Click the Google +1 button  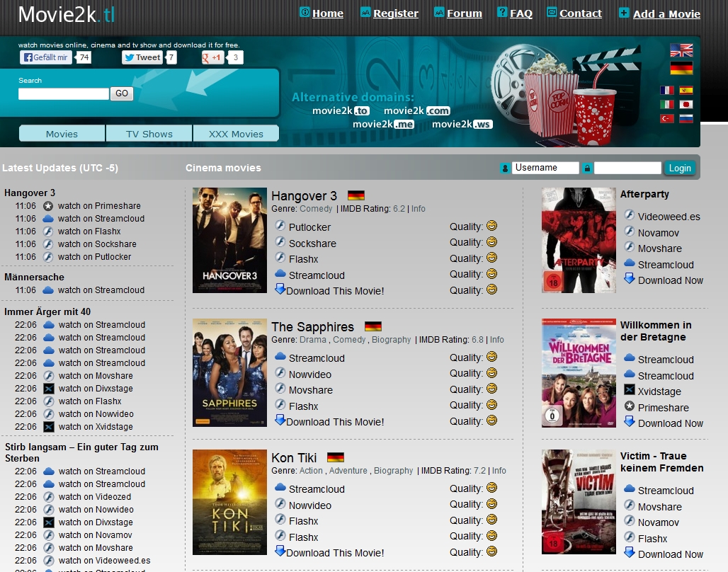pyautogui.click(x=212, y=57)
